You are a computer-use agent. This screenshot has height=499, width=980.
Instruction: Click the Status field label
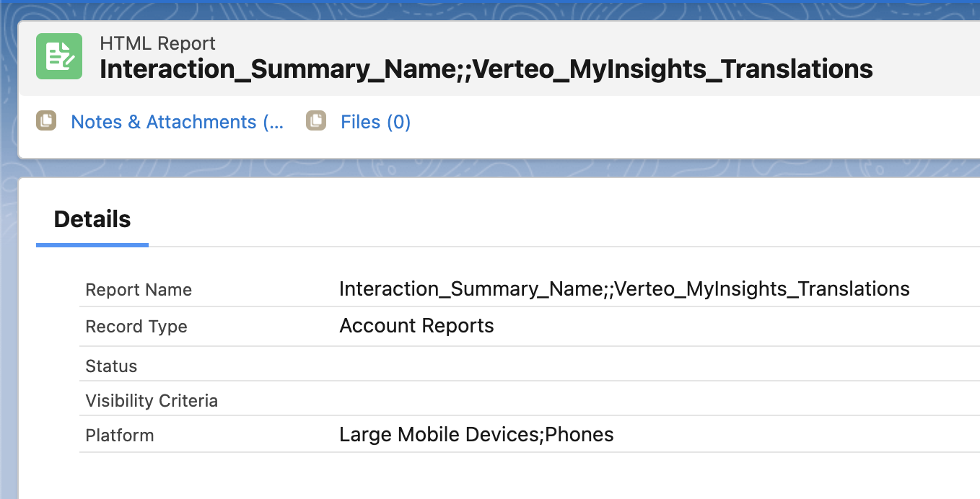click(111, 366)
